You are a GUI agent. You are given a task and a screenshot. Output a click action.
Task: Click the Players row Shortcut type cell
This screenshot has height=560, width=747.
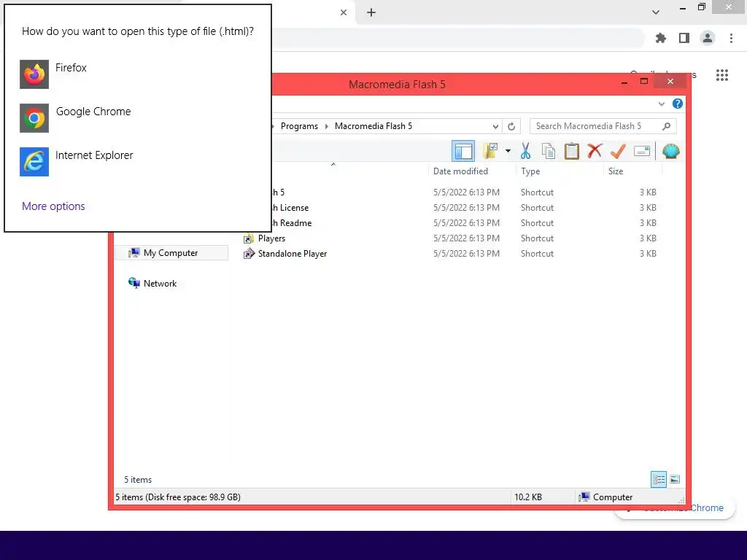(x=537, y=238)
